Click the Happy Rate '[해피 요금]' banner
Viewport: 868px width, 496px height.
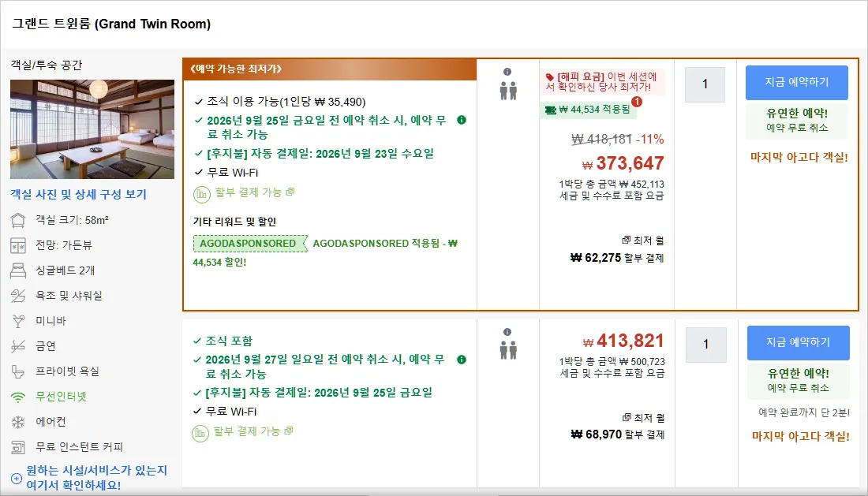(602, 81)
